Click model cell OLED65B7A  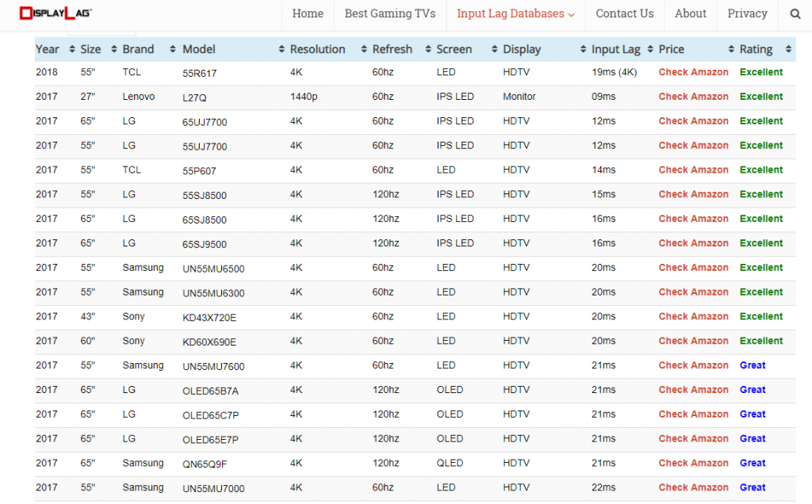coord(210,391)
